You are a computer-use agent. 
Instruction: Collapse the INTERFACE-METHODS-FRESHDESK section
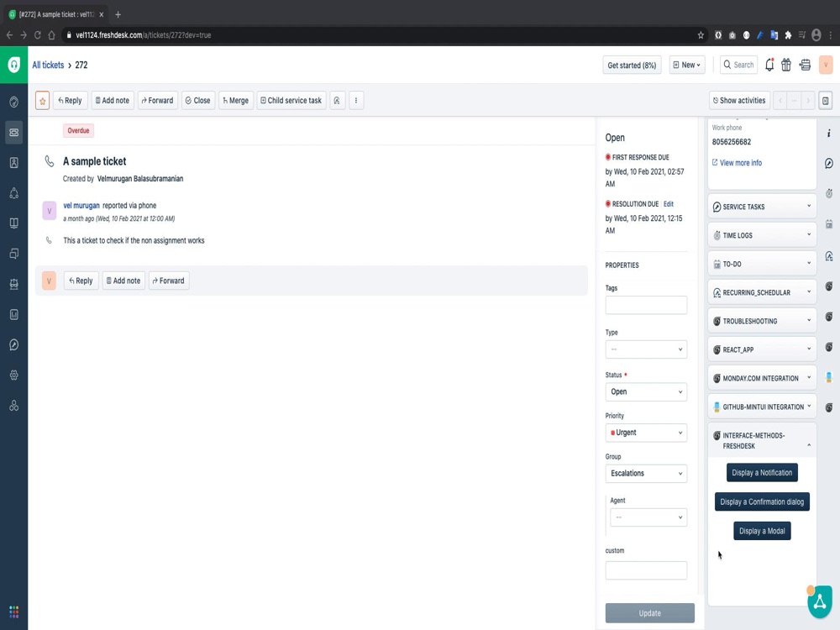[762, 440]
